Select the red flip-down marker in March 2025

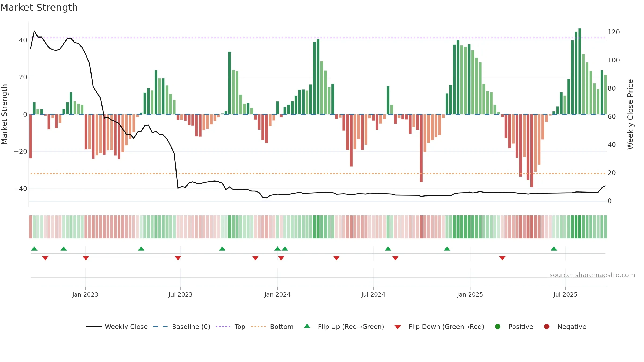point(502,258)
